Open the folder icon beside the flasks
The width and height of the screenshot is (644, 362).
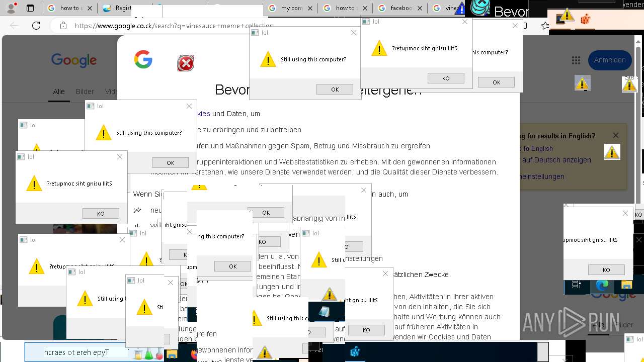(x=172, y=354)
